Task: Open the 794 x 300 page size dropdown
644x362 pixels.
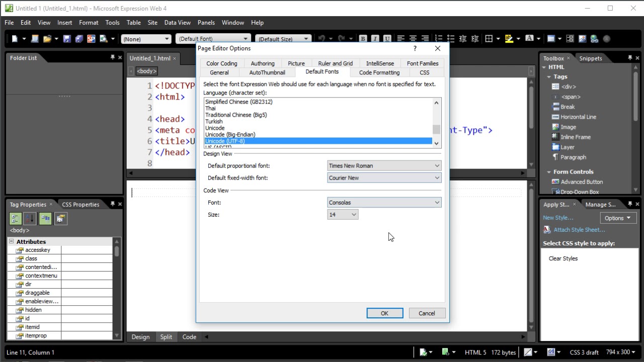Action: click(x=621, y=352)
